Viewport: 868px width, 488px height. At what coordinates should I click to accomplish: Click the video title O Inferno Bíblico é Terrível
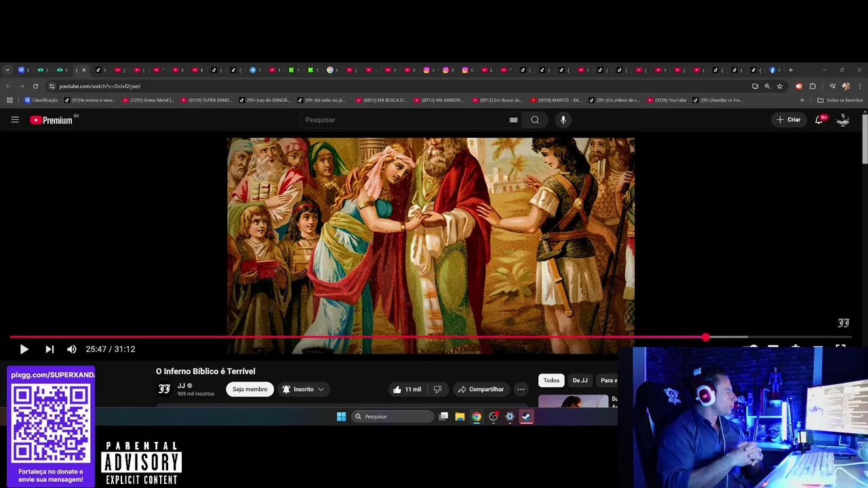tap(205, 371)
